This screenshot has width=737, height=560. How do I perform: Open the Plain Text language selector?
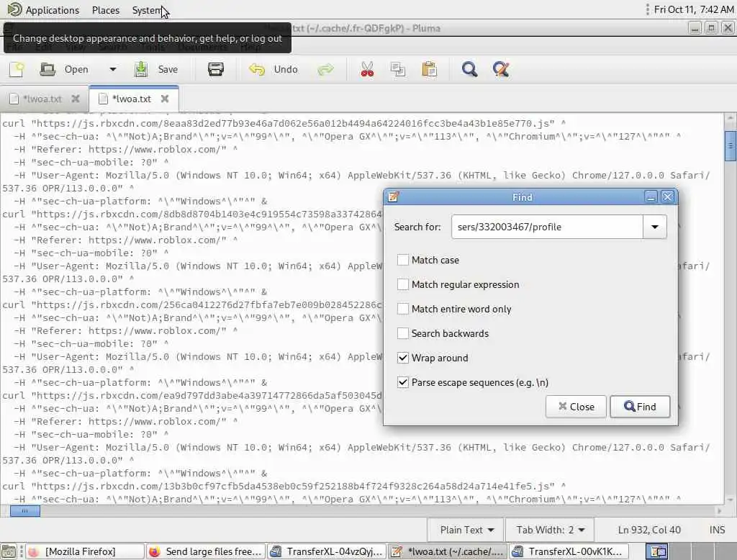click(x=466, y=530)
